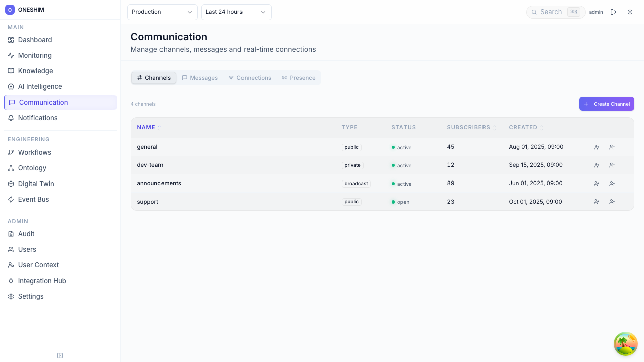Add subscriber to the announcements channel
The width and height of the screenshot is (644, 362).
[596, 184]
